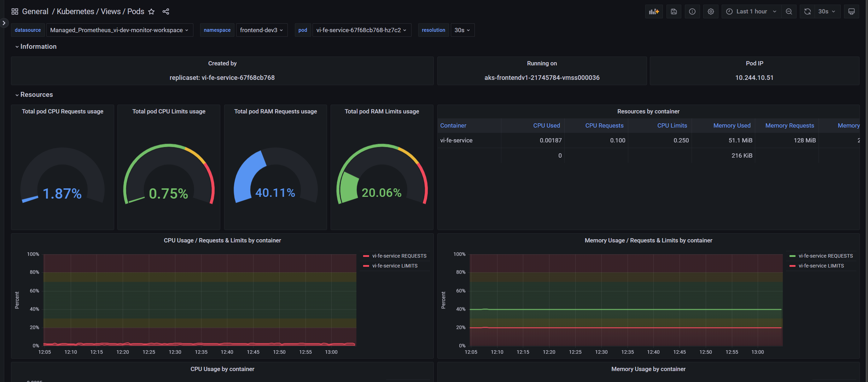Click the share dashboard icon
Screen dimensions: 868x382
pos(166,11)
